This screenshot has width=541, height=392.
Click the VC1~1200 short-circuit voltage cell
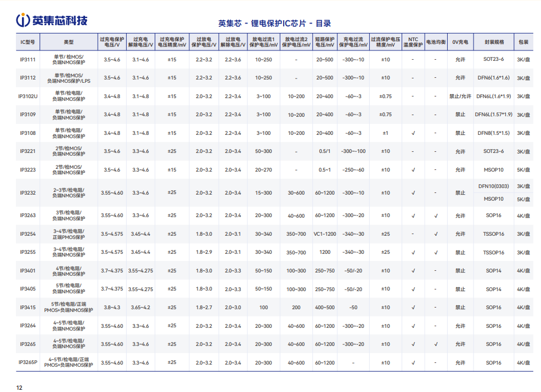pyautogui.click(x=325, y=234)
